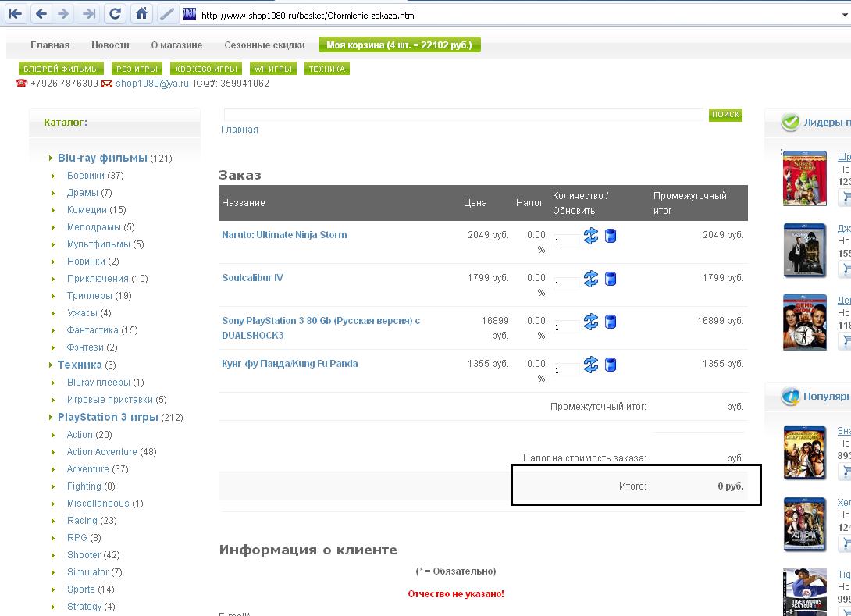This screenshot has height=616, width=851.
Task: Remove Sony PlayStation 3 80 Gb from basket
Action: click(610, 322)
